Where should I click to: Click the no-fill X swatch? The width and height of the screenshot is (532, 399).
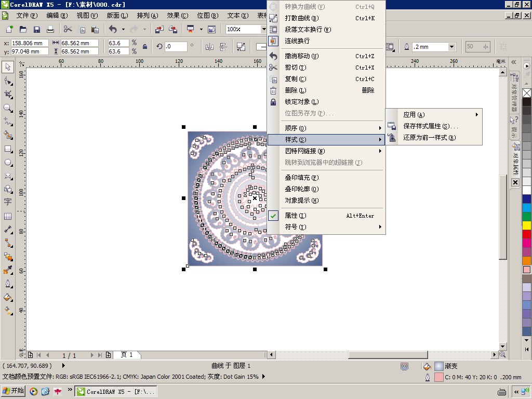pos(527,93)
